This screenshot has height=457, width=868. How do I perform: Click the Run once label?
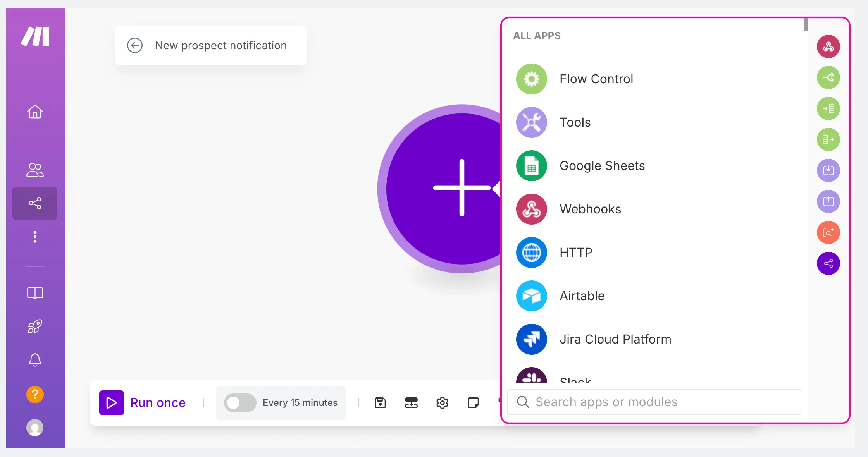tap(158, 403)
